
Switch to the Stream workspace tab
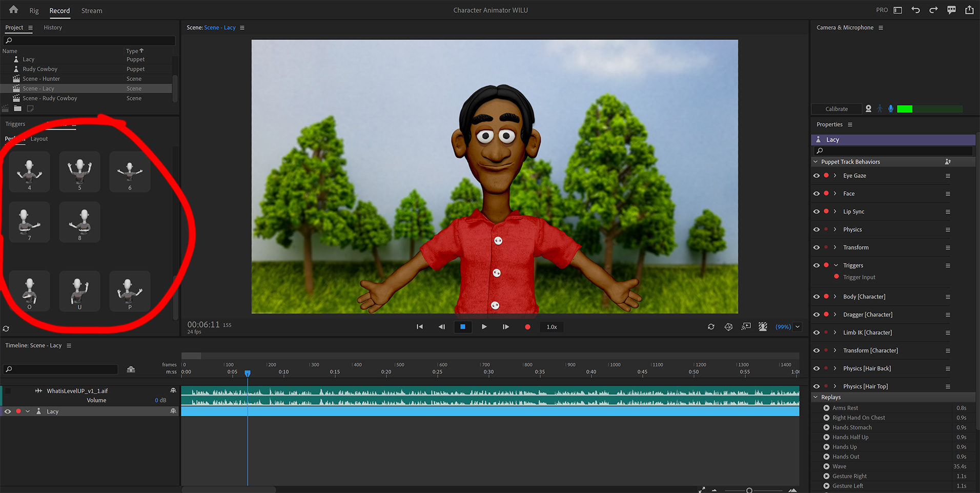tap(91, 10)
